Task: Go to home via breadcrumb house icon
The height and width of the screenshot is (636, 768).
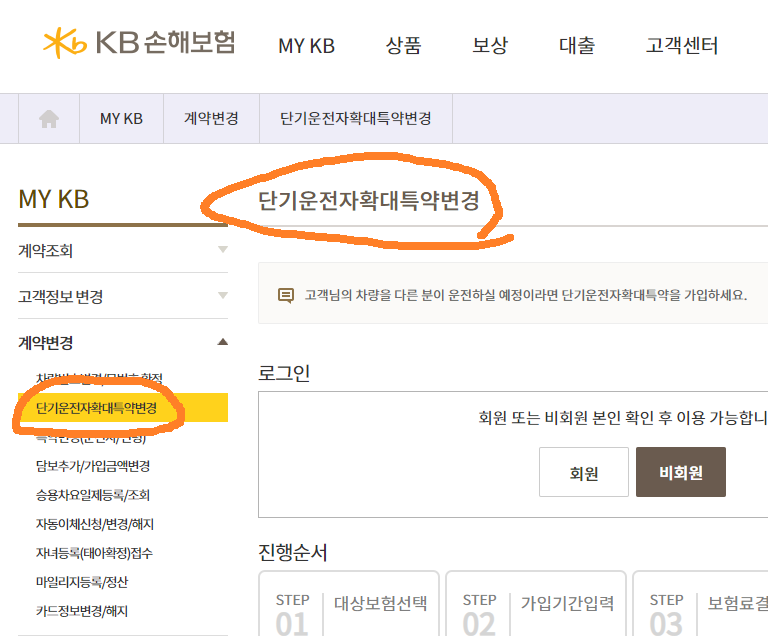Action: click(49, 119)
